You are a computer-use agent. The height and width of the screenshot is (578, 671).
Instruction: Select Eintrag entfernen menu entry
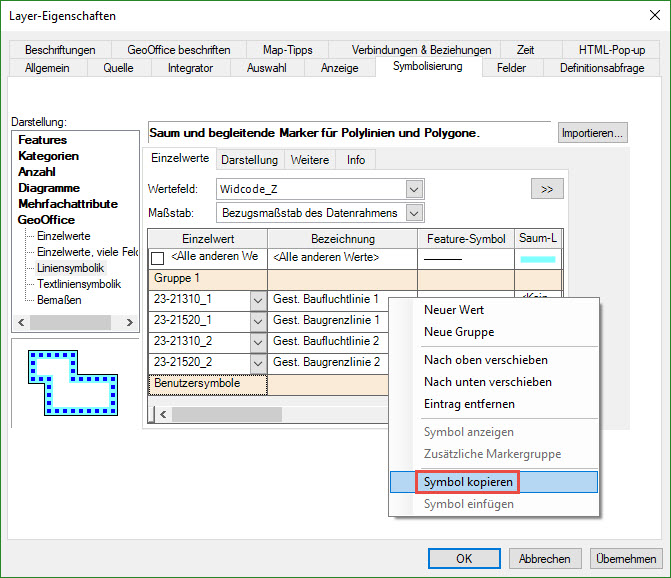tap(469, 404)
